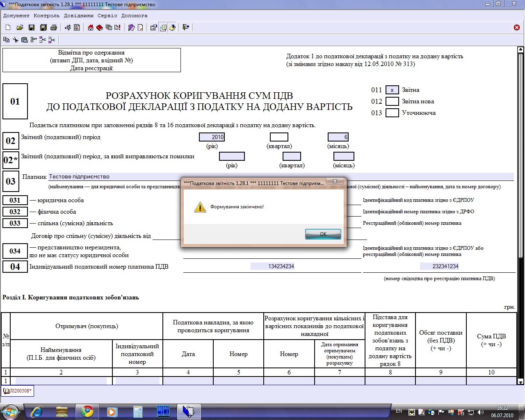The width and height of the screenshot is (525, 420).
Task: Click the single floppy disk save icon
Action: coord(31,27)
